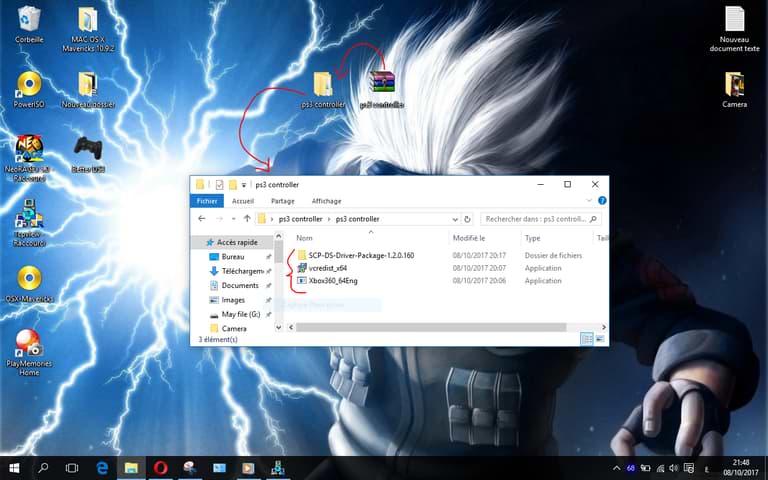Go back with the Explorer back arrow
This screenshot has width=768, height=480.
click(x=202, y=218)
